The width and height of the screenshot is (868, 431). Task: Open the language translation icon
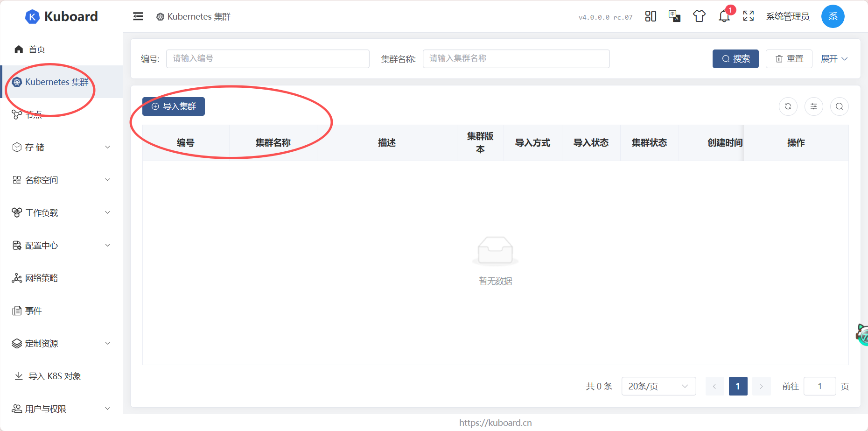pos(674,16)
